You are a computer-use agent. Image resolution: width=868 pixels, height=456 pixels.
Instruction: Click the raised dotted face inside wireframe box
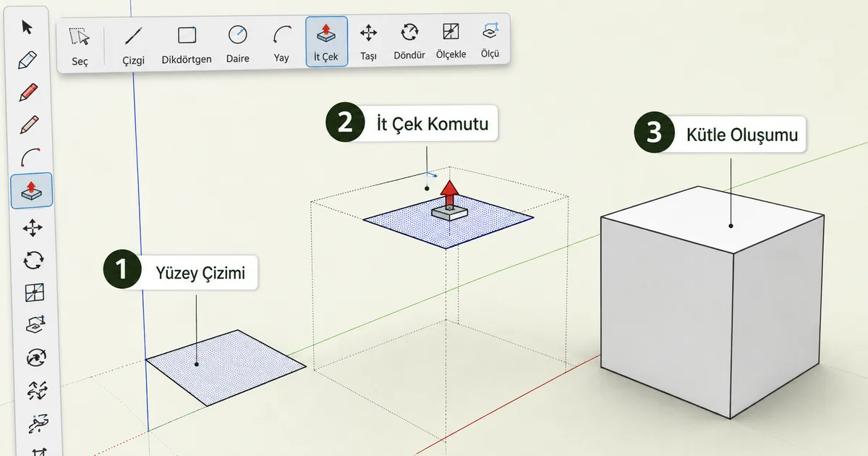[x=448, y=221]
